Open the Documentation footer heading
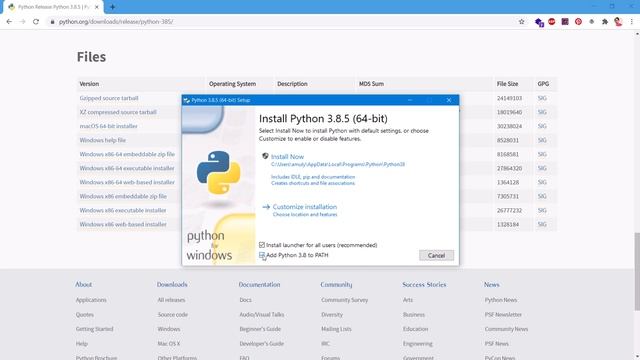This screenshot has height=360, width=640. (x=259, y=284)
